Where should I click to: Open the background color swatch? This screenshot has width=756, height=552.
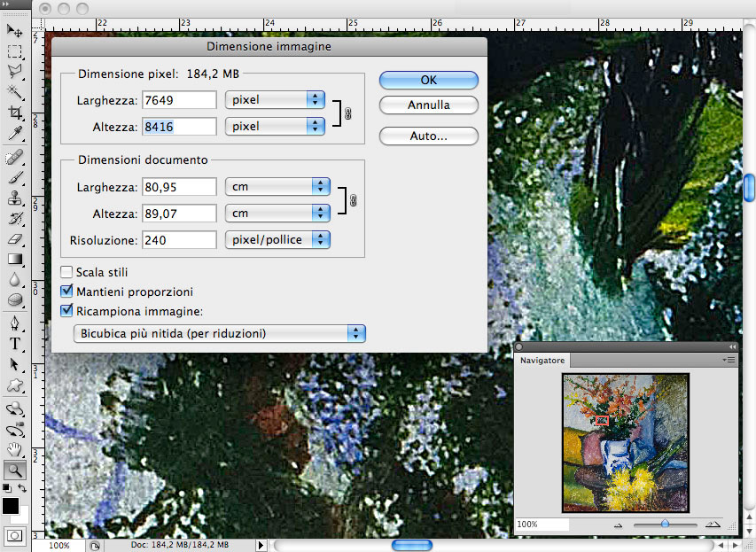(22, 517)
